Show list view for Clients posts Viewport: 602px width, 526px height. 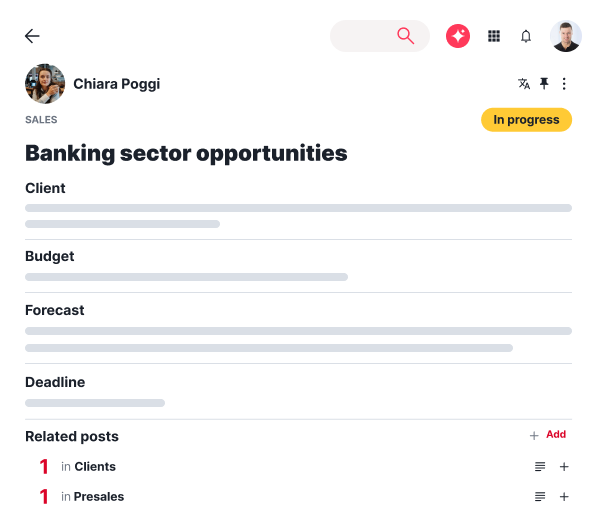coord(540,467)
